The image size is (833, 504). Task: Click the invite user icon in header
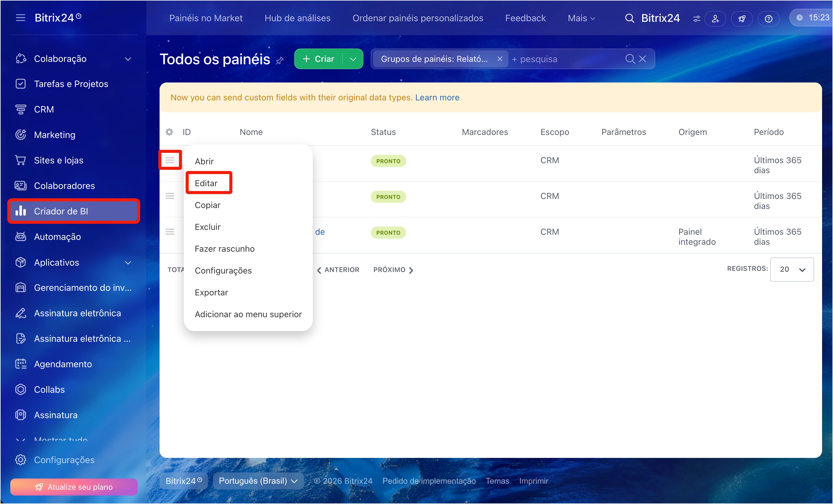(x=715, y=18)
